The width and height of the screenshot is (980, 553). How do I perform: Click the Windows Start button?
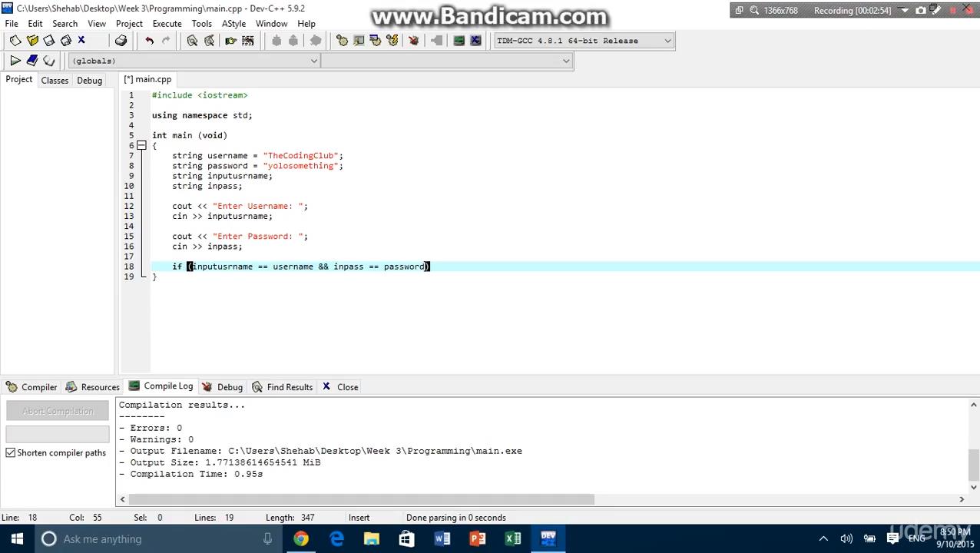17,538
